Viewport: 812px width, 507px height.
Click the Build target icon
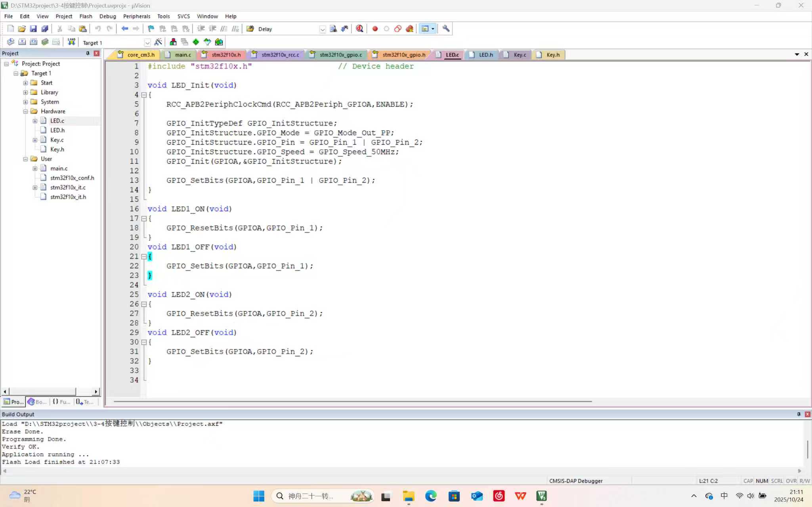22,42
